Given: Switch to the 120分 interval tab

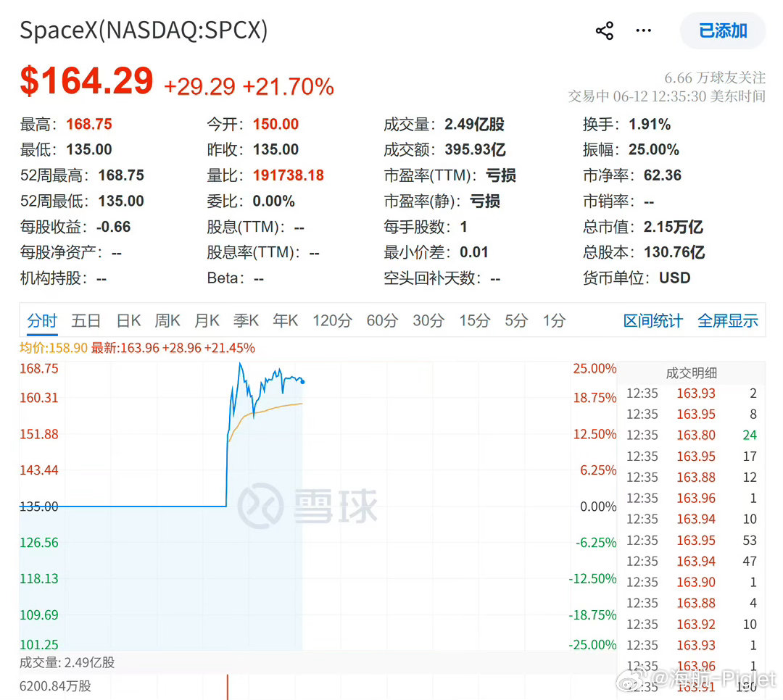Looking at the screenshot, I should click(x=332, y=320).
